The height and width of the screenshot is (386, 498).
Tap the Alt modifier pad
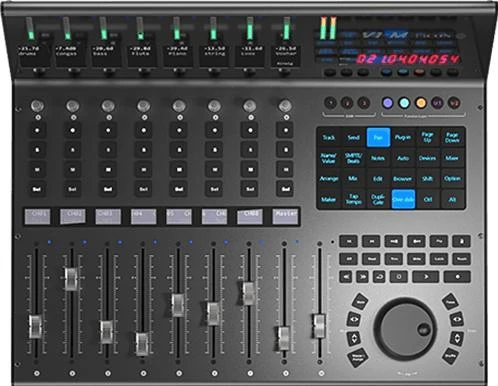(x=452, y=199)
